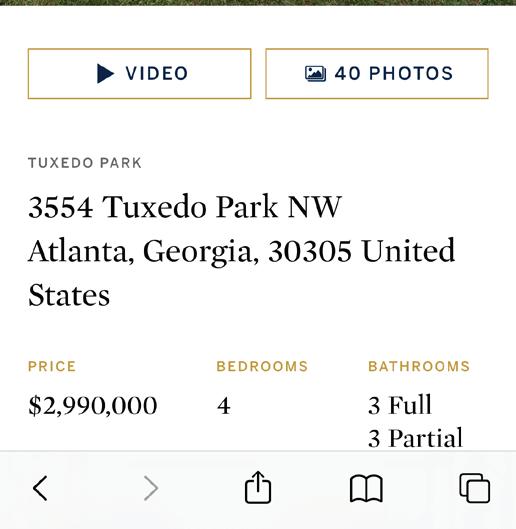Tap the property photo strip at top

pos(258,2)
